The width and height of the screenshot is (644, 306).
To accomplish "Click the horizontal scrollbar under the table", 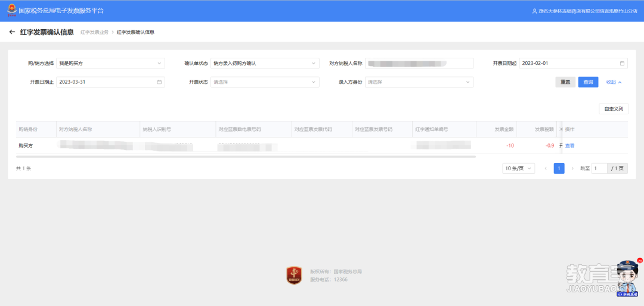I will (x=246, y=157).
